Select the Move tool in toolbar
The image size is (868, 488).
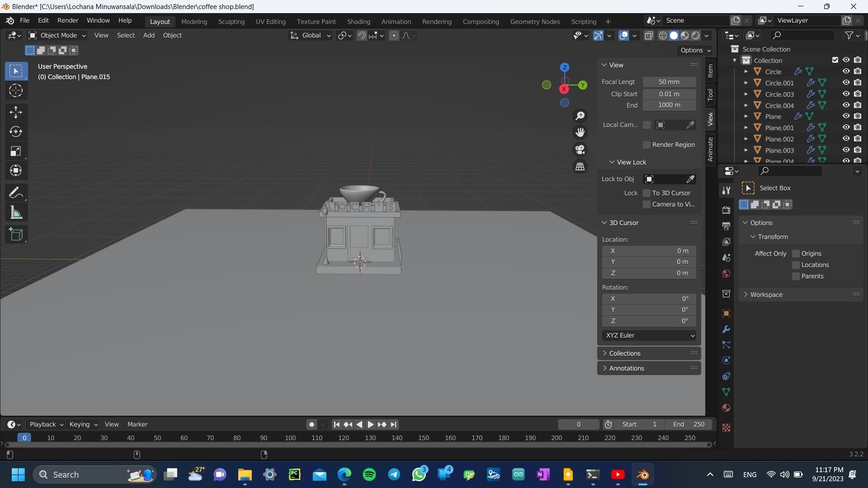16,112
